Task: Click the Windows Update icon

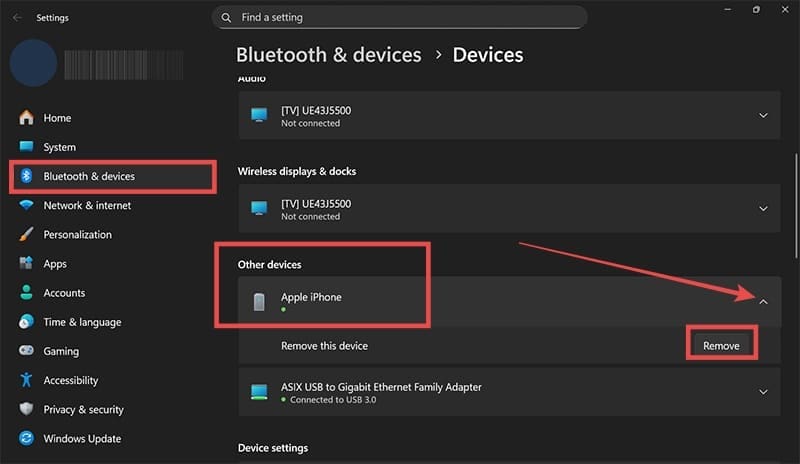Action: click(x=26, y=438)
